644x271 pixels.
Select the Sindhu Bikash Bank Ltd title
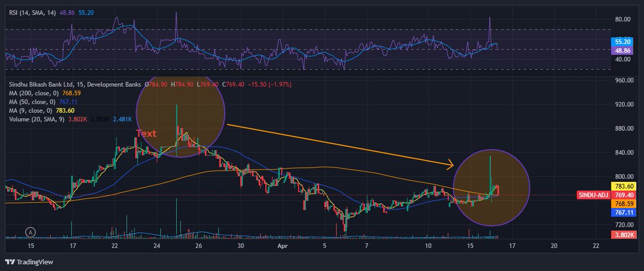[x=42, y=84]
